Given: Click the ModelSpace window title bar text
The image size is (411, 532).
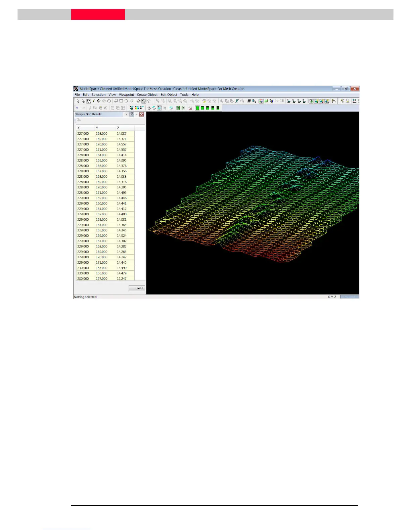Looking at the screenshot, I should coord(162,89).
